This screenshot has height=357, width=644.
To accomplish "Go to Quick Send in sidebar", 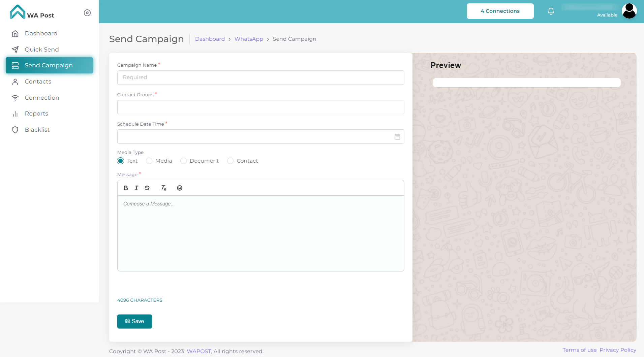I will point(42,50).
